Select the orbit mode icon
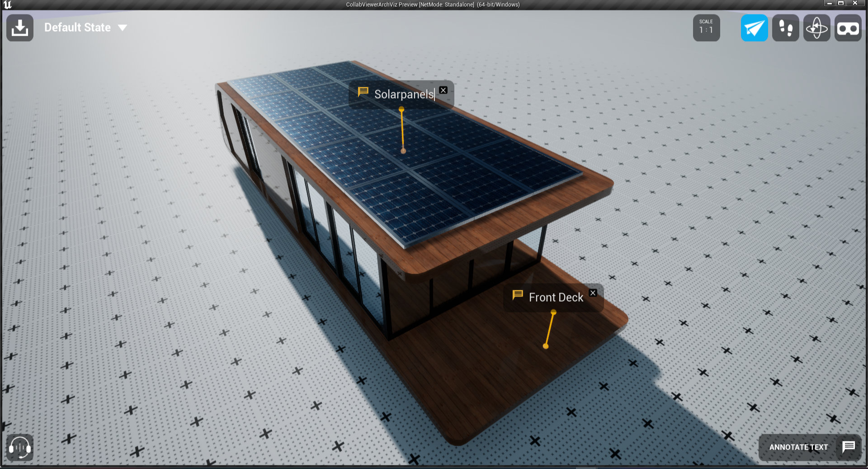The image size is (868, 469). pyautogui.click(x=816, y=28)
